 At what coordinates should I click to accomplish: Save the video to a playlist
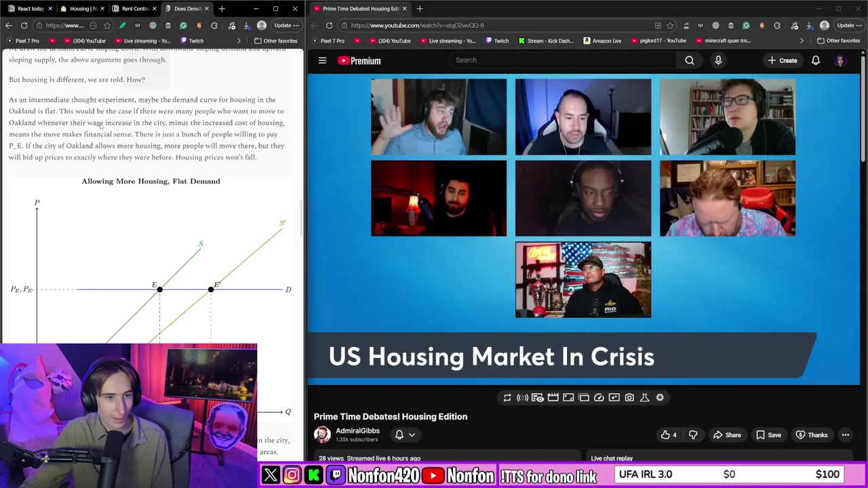pos(768,435)
